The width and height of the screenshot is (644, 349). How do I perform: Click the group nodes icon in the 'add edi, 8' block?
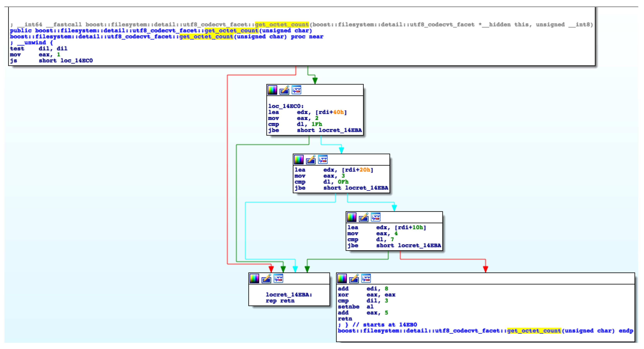point(366,279)
